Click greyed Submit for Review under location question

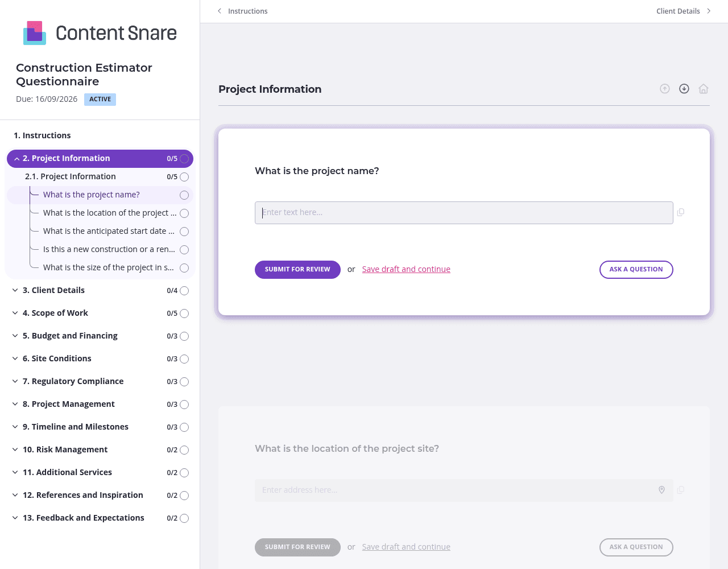click(x=297, y=547)
